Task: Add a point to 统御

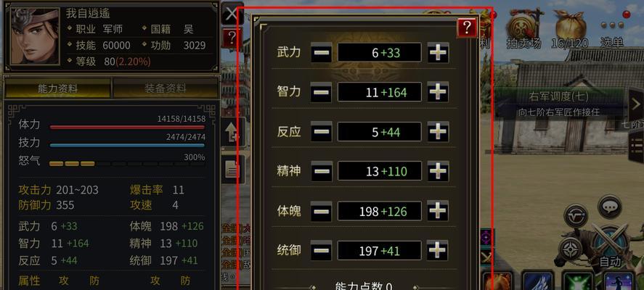Action: [x=438, y=250]
